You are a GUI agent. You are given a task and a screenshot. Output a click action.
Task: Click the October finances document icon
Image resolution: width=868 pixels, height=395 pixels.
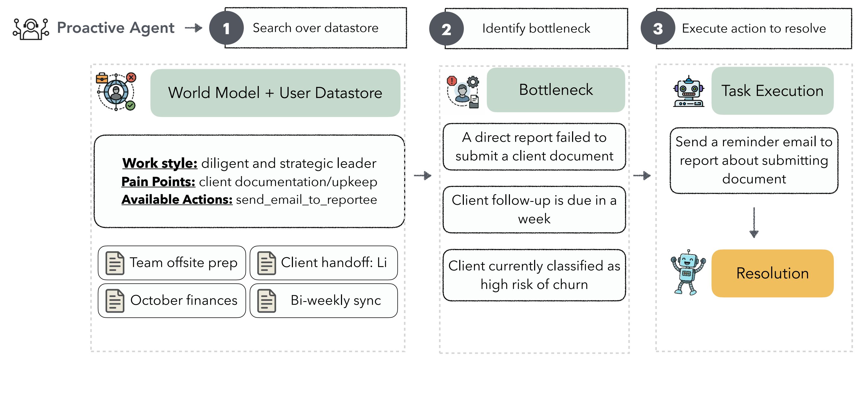[x=114, y=301]
